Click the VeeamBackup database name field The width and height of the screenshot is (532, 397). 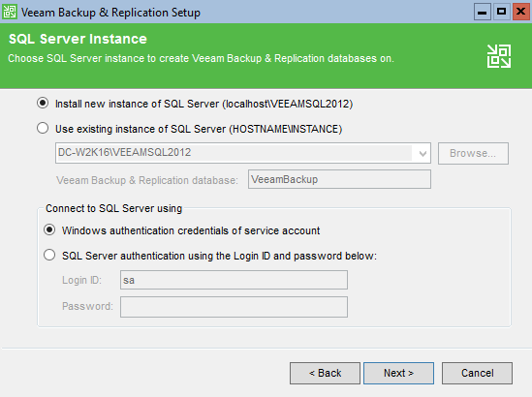tap(339, 179)
